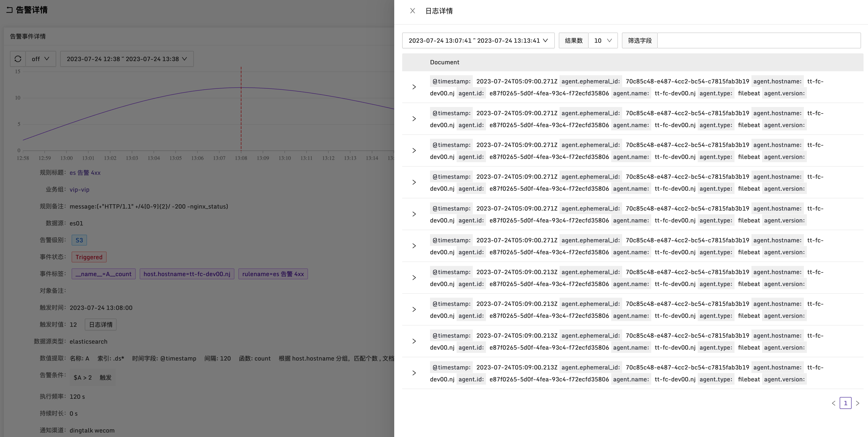Click the 日志详情 button beside trigger value

tap(100, 325)
